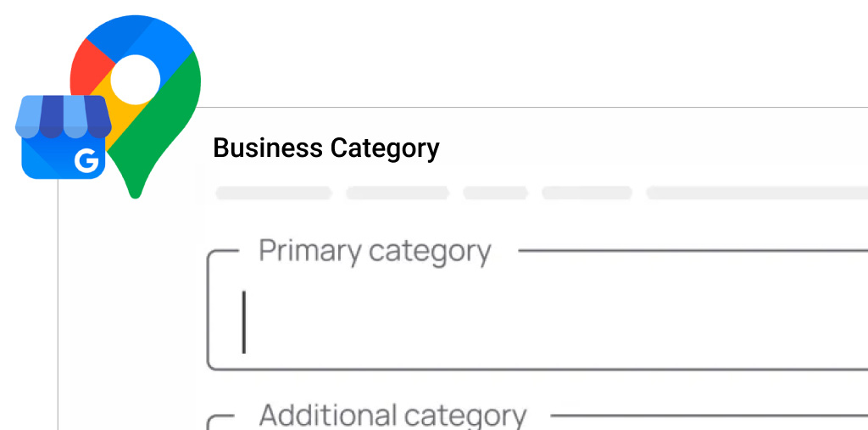Viewport: 868px width, 430px height.
Task: Click the white G on the storefront
Action: coord(86,161)
